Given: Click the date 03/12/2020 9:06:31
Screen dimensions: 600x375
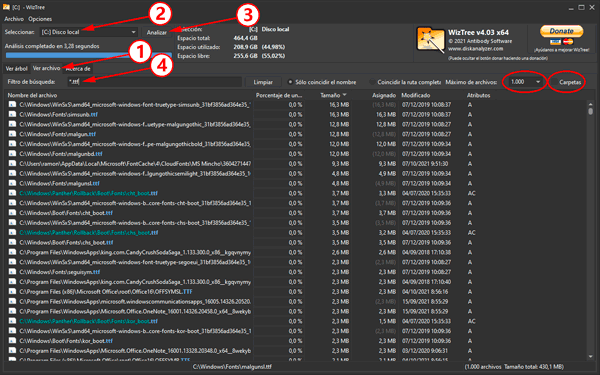Looking at the screenshot, I should tap(425, 351).
